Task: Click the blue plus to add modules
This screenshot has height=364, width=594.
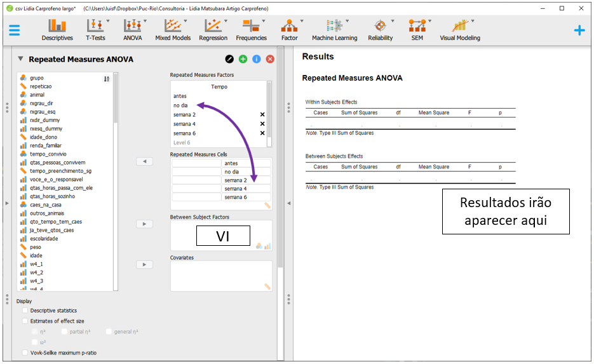Action: tap(579, 30)
